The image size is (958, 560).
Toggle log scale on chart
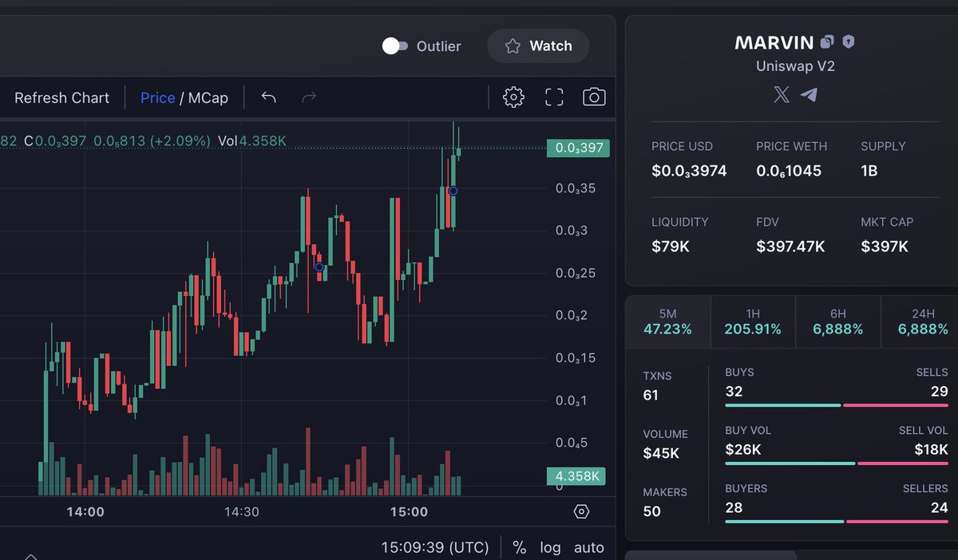(x=550, y=547)
